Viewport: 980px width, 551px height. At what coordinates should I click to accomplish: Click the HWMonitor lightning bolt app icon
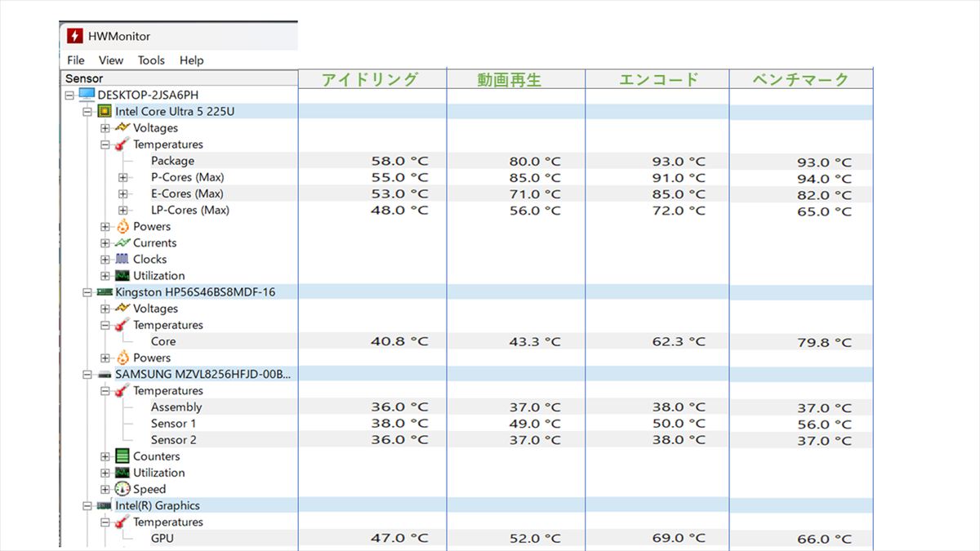[74, 37]
